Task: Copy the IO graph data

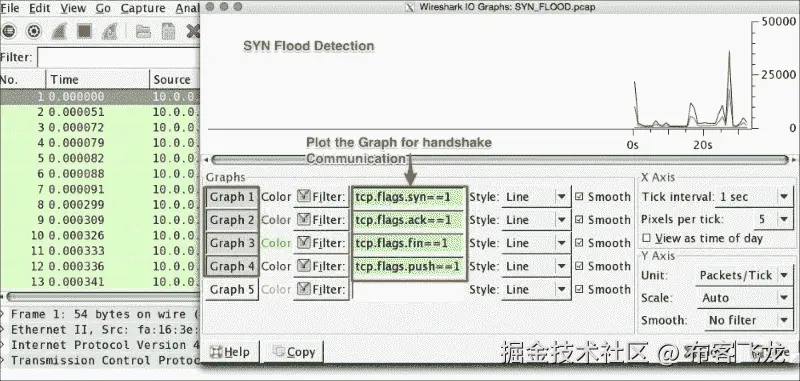Action: [294, 352]
